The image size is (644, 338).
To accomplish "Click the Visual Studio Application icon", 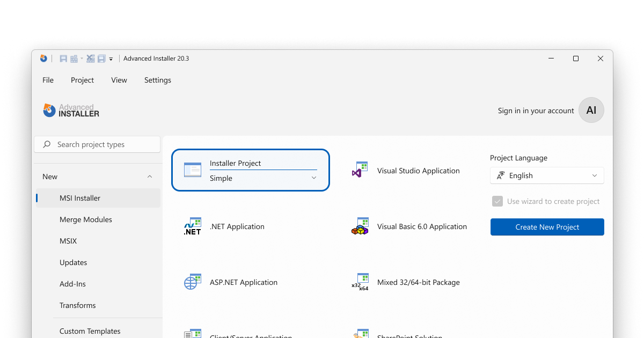I will [360, 170].
